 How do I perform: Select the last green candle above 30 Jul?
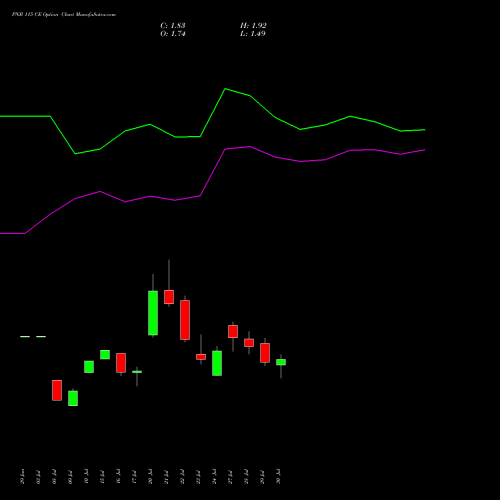[x=281, y=362]
